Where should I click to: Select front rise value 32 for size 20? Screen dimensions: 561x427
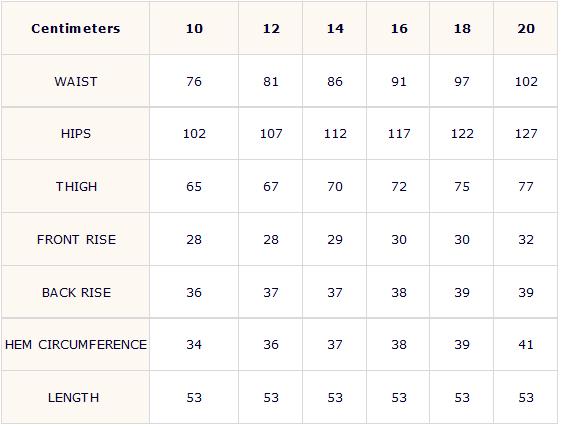coord(526,240)
